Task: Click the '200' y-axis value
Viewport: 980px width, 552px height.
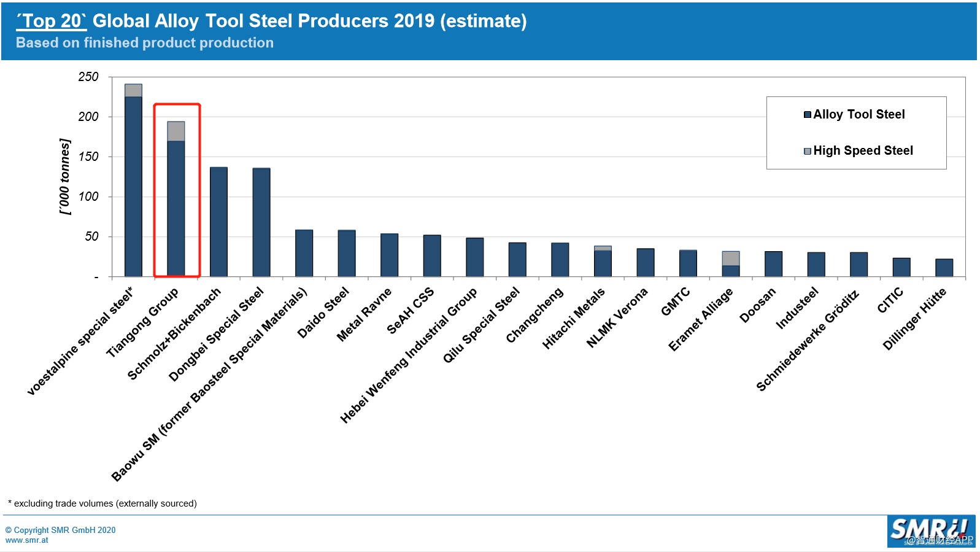Action: [88, 117]
